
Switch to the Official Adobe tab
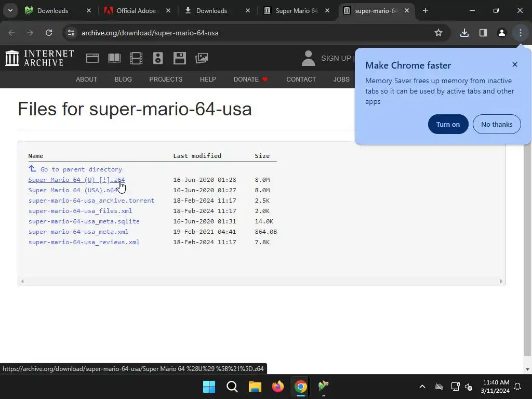136,10
